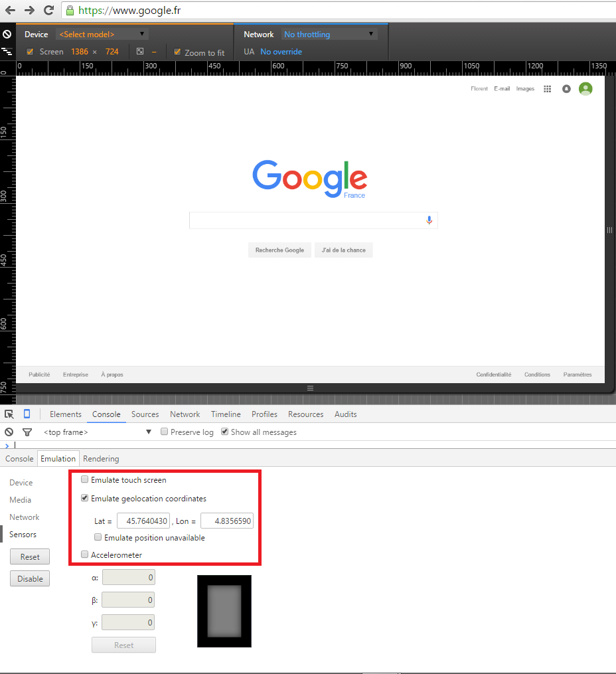Screen dimensions: 616x674
Task: Click the Lon longitude input field
Action: (227, 521)
